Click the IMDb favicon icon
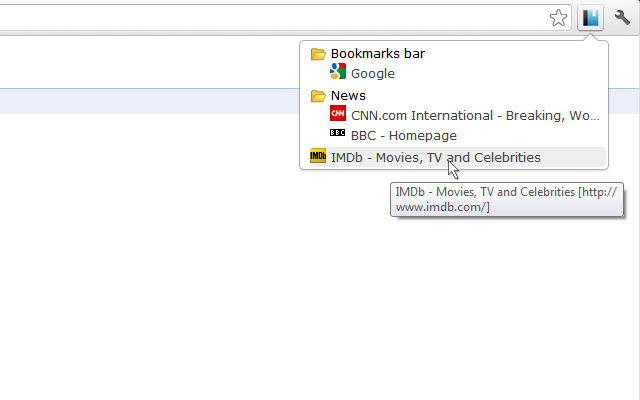 pyautogui.click(x=318, y=156)
